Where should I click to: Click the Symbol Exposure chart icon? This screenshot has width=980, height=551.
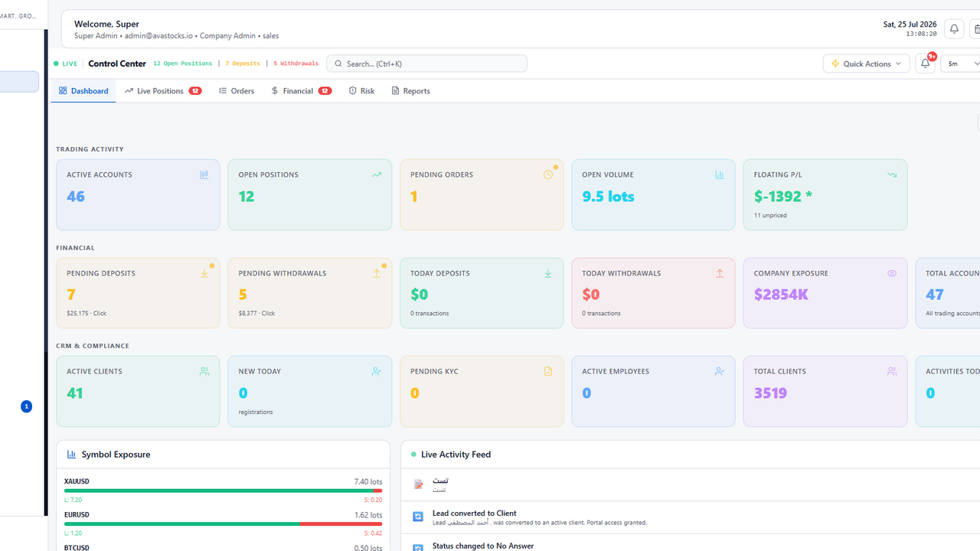coord(71,454)
